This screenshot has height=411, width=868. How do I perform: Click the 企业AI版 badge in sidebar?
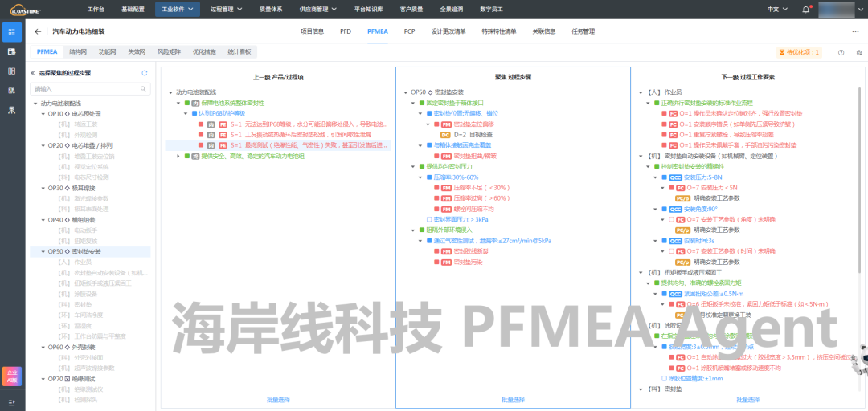[x=12, y=376]
